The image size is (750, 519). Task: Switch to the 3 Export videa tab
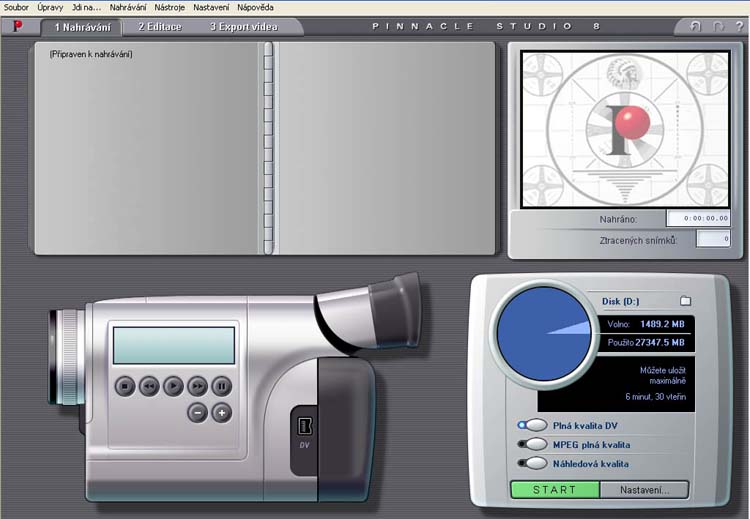tap(244, 27)
